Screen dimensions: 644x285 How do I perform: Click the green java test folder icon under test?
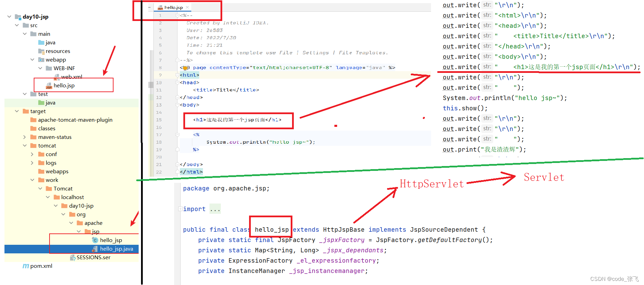click(x=41, y=103)
